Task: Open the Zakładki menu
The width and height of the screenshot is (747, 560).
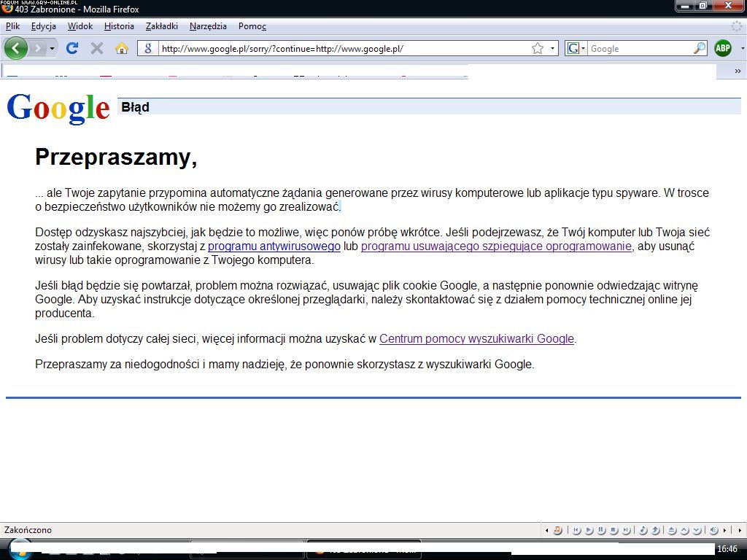Action: tap(162, 26)
